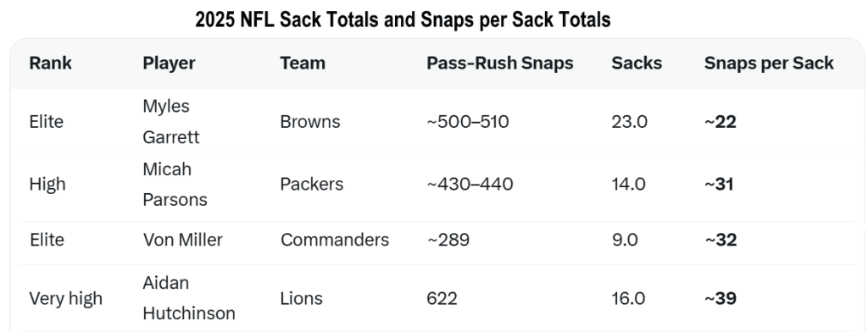Click the ~430–440 pass-rush snaps value
This screenshot has height=332, width=868.
(x=470, y=184)
